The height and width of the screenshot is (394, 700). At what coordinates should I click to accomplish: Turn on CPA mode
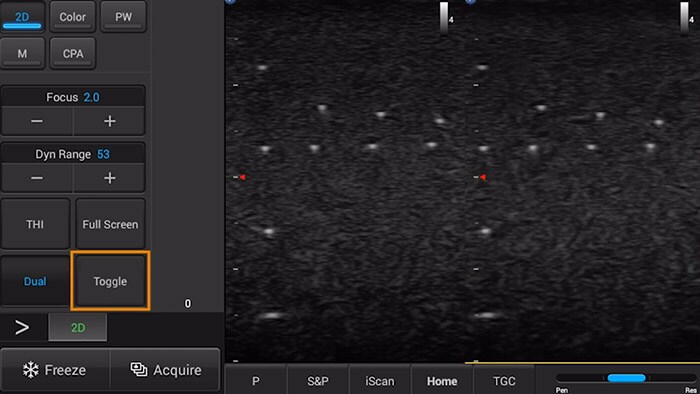pos(73,54)
